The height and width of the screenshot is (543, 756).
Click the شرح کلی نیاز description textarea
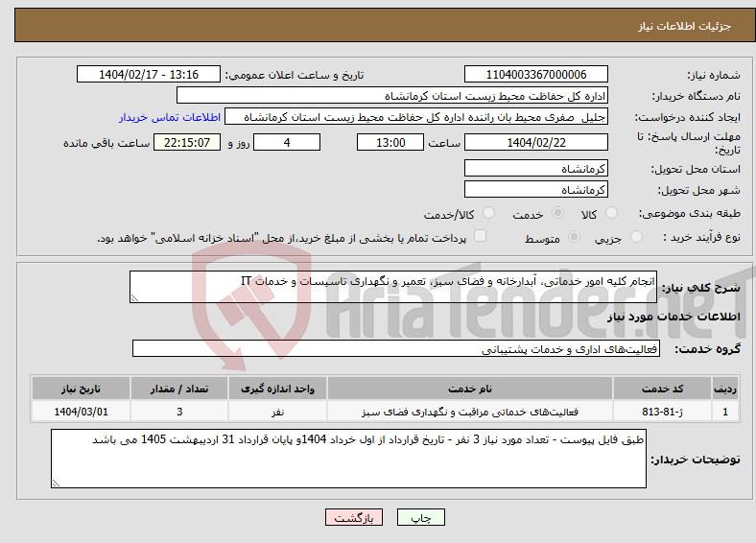click(393, 287)
